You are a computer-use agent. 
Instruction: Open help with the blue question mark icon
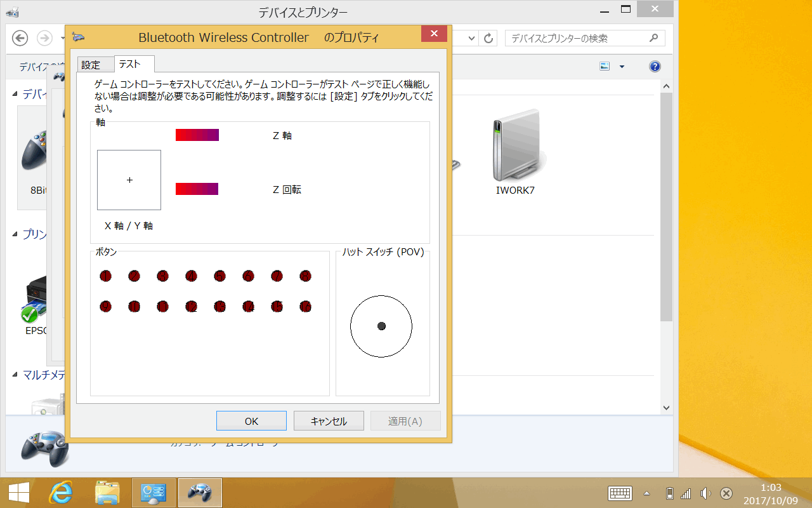pos(655,67)
